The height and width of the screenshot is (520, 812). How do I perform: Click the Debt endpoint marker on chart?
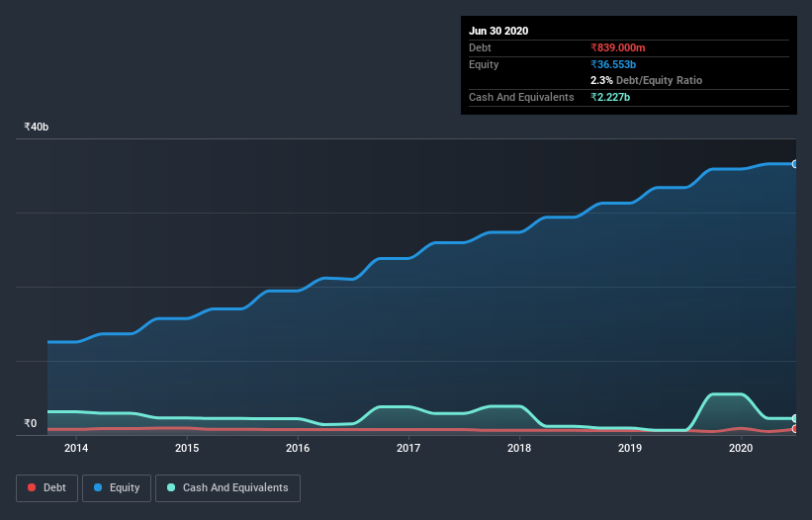795,429
